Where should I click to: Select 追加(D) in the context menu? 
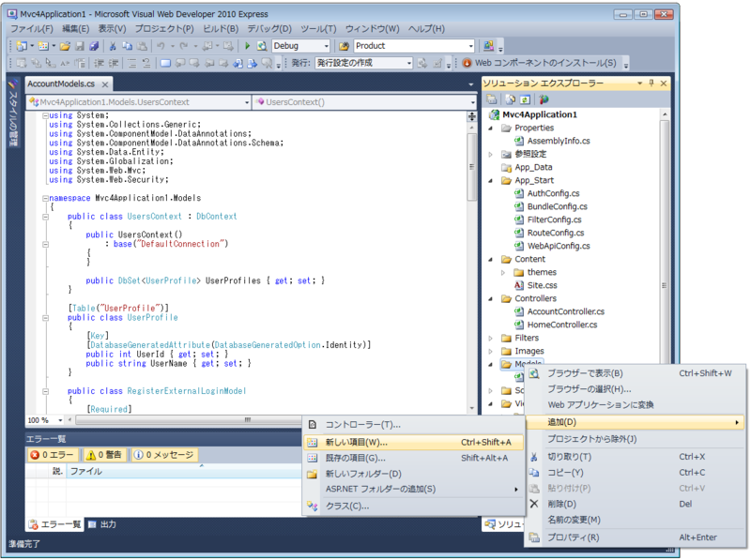[x=636, y=423]
